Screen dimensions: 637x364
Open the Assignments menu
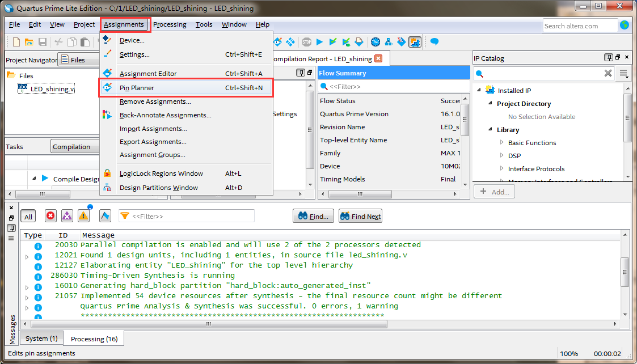124,24
